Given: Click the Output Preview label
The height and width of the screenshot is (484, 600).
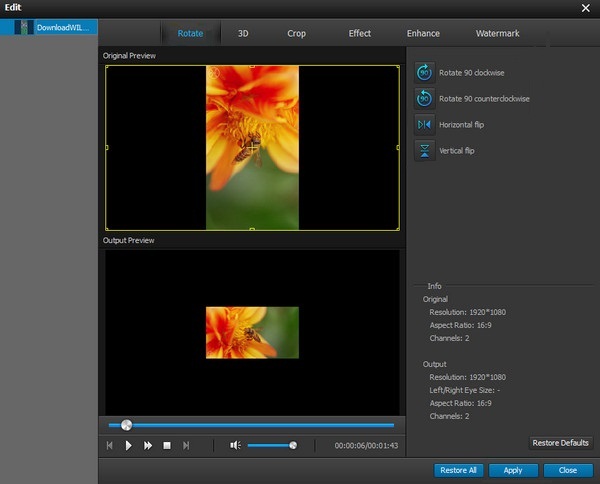Looking at the screenshot, I should point(128,241).
